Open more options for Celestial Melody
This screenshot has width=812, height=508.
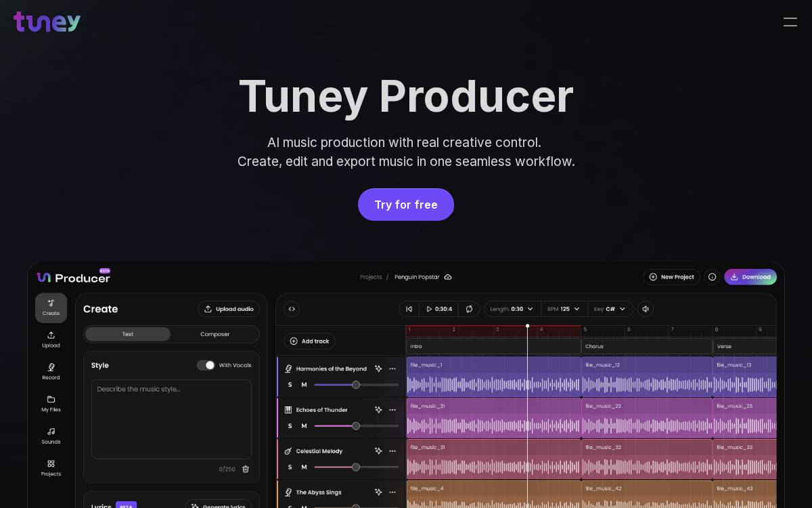coord(392,451)
